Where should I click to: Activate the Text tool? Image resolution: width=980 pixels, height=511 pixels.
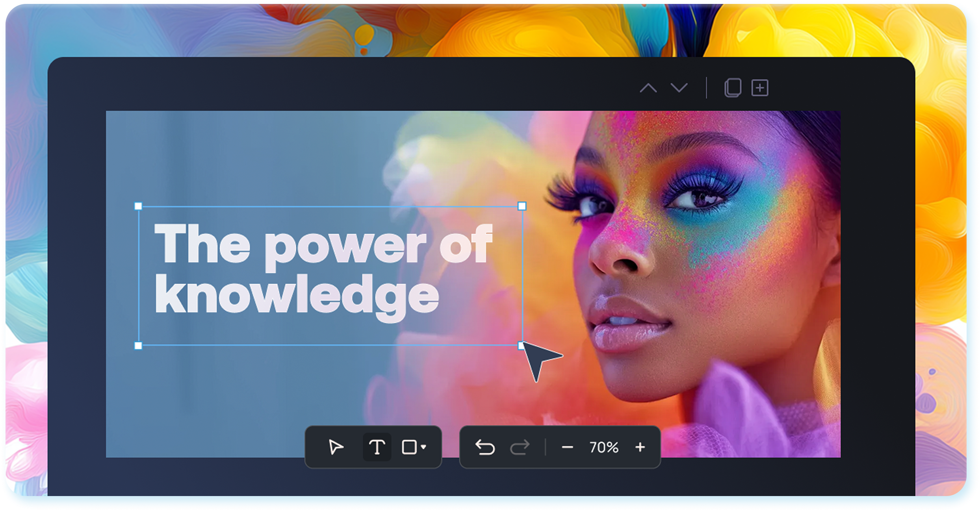coord(377,447)
